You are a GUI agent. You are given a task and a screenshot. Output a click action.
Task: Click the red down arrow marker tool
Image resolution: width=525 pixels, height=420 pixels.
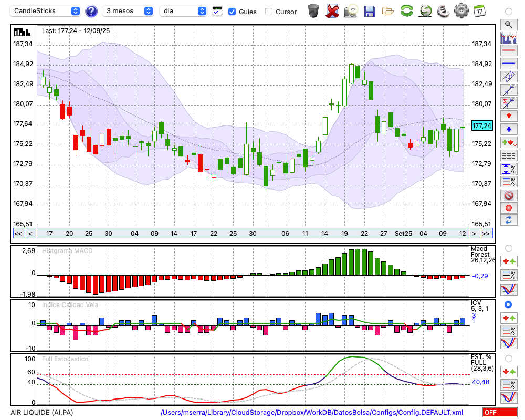509,116
